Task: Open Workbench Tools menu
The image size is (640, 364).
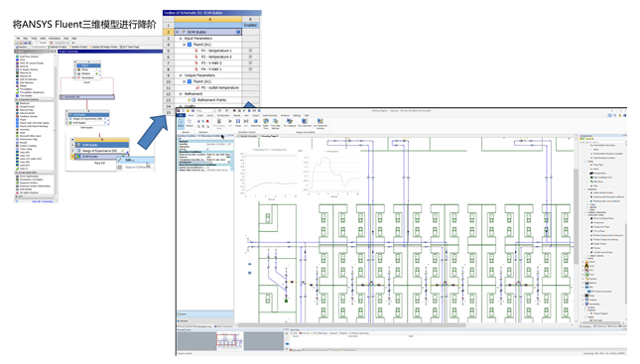Action: tap(34, 39)
